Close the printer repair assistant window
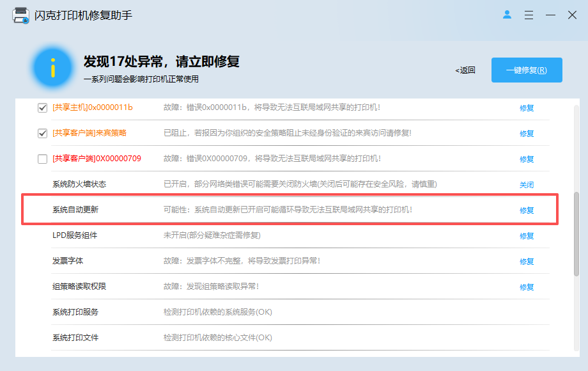 (x=572, y=15)
